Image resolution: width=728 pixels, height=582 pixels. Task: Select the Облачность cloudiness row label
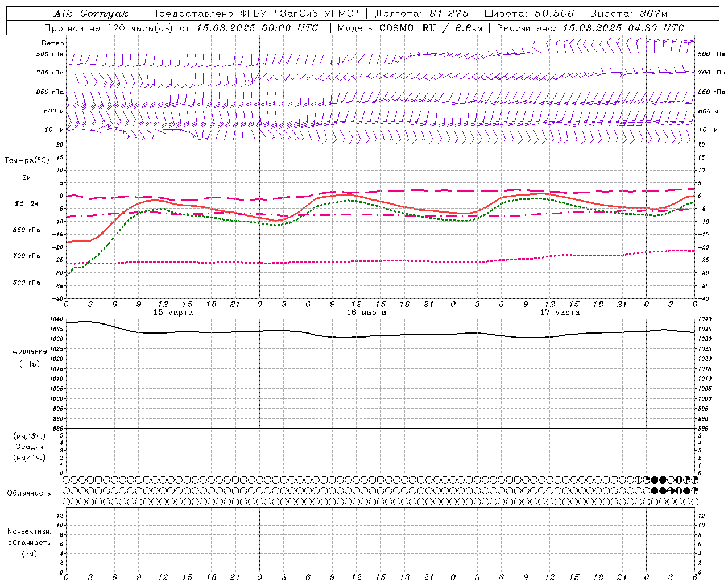[x=29, y=493]
